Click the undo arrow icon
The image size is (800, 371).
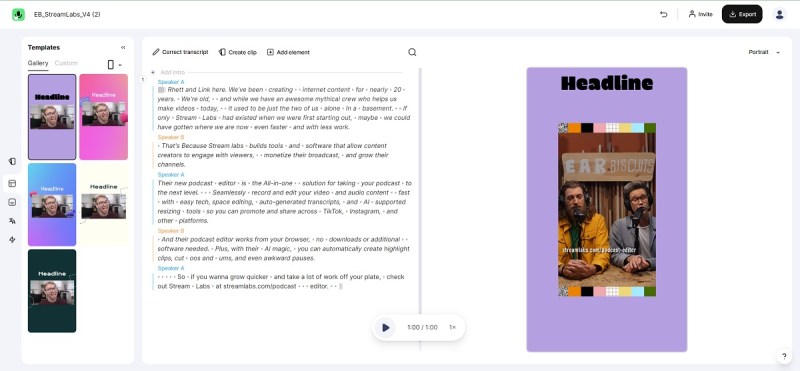click(663, 14)
